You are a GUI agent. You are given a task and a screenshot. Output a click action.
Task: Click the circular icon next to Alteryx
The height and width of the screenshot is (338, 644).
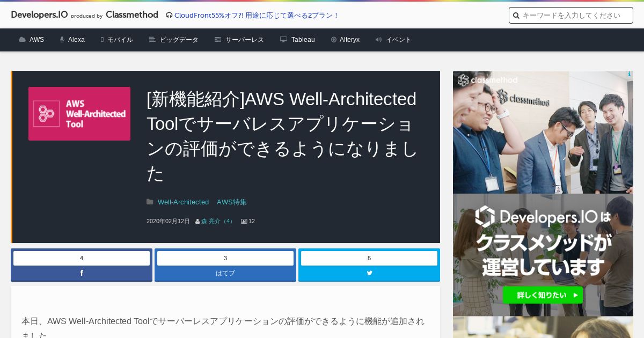pyautogui.click(x=334, y=40)
